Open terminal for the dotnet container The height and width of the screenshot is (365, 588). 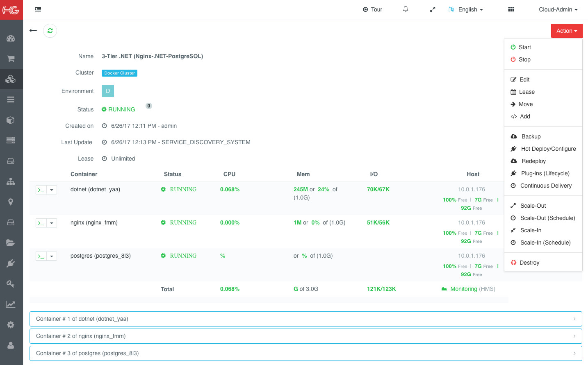(41, 190)
